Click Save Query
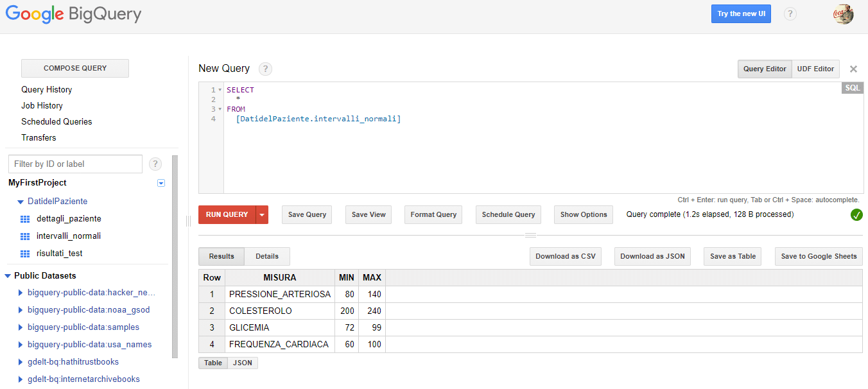This screenshot has width=868, height=389. click(x=307, y=215)
